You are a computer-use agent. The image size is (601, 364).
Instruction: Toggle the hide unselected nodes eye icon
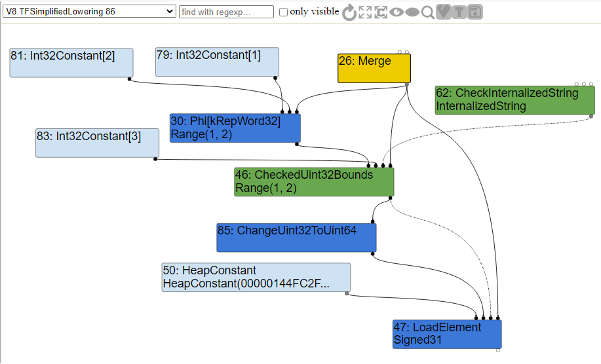click(397, 12)
